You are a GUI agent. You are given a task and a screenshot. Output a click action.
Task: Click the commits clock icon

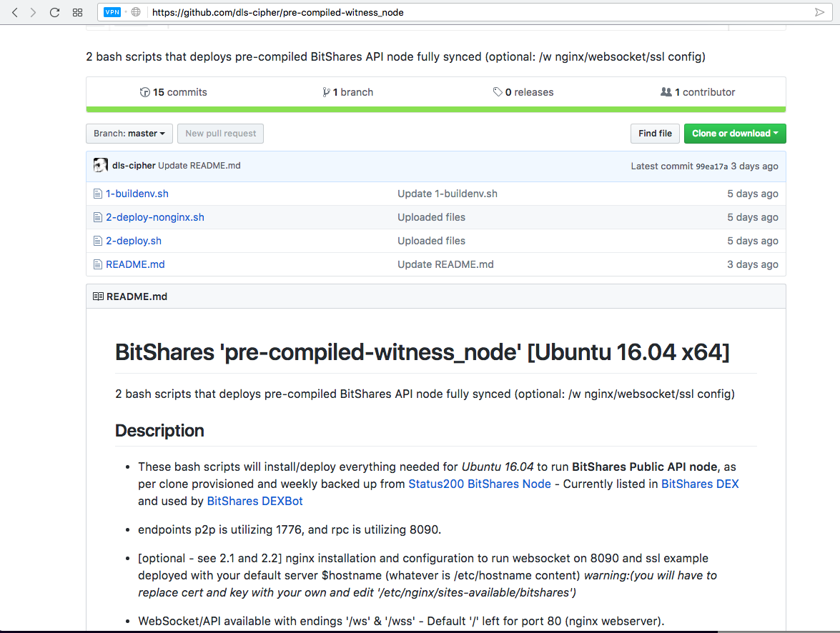tap(144, 92)
